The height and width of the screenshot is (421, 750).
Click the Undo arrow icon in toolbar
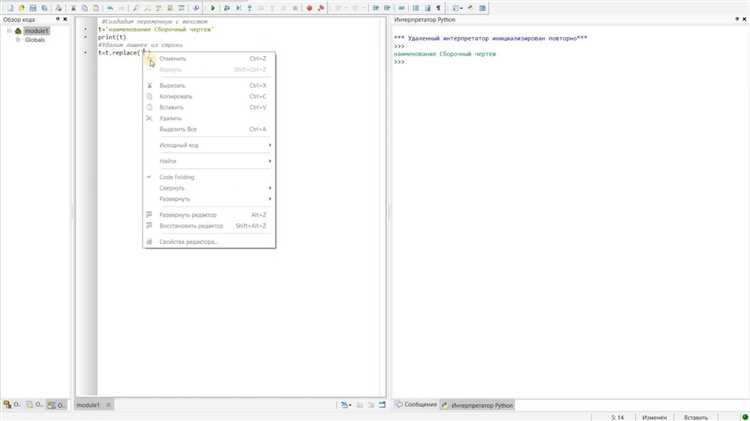coord(110,8)
